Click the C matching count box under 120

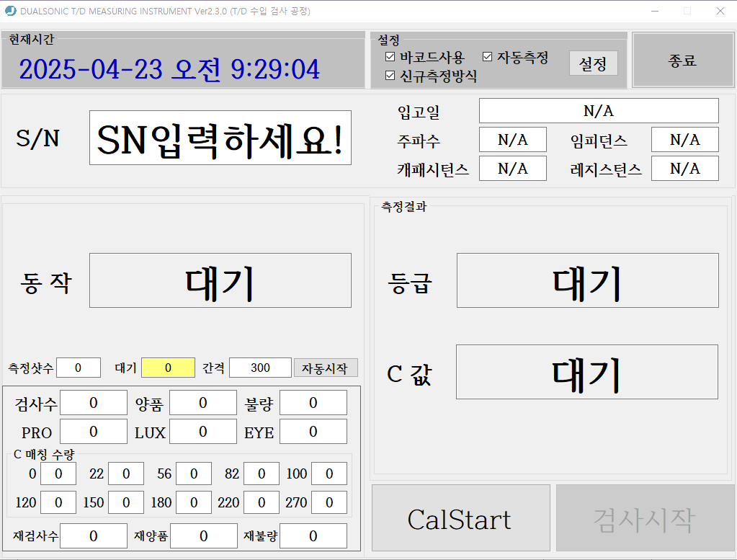58,502
